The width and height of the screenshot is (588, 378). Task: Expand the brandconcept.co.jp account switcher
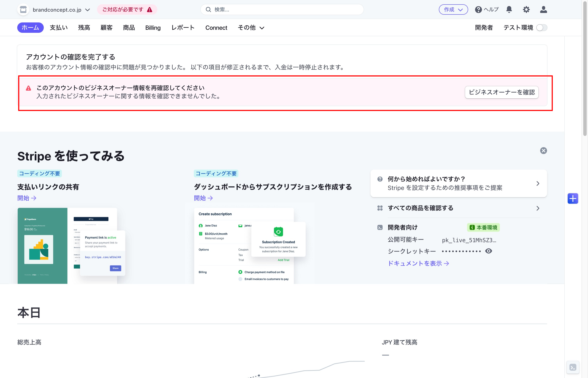click(x=88, y=10)
